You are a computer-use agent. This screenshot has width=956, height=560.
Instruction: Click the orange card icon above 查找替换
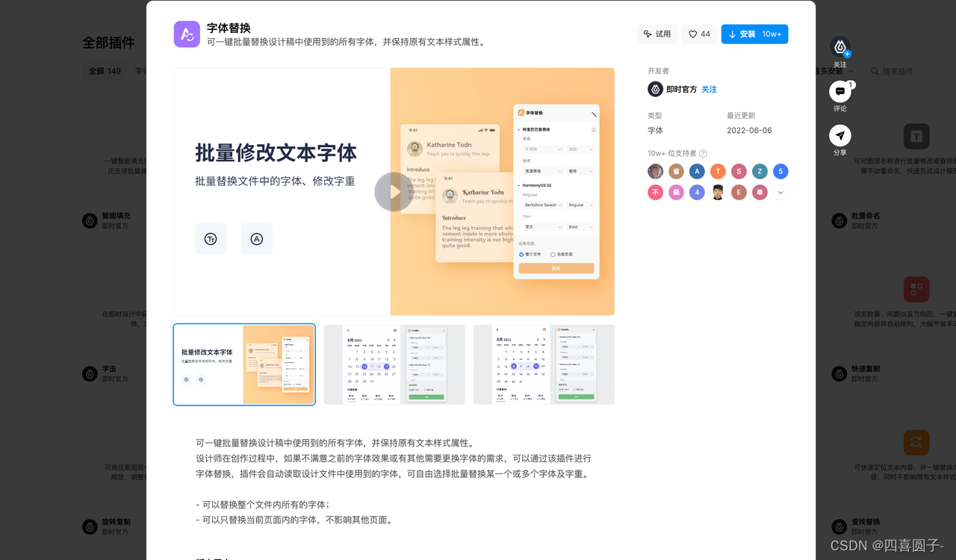[916, 443]
